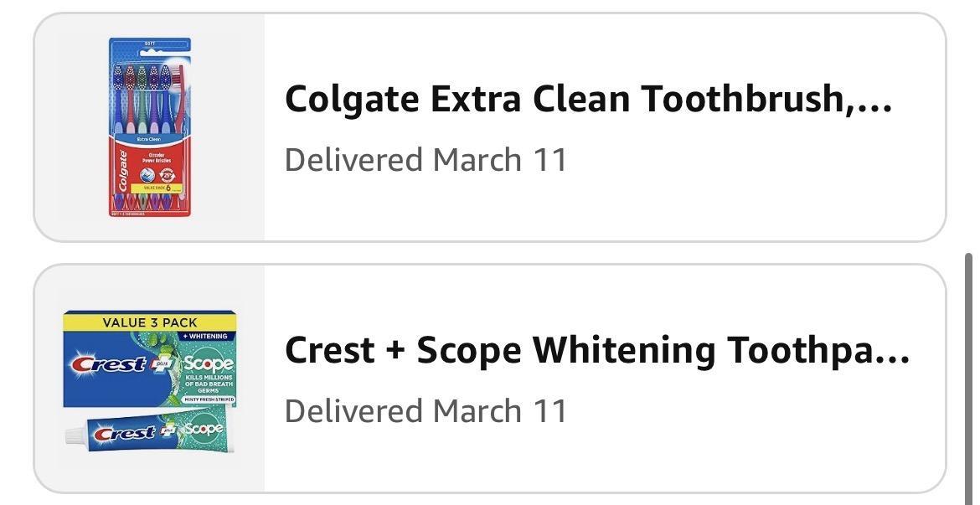Click the Crest toothpaste tube image

click(x=149, y=432)
